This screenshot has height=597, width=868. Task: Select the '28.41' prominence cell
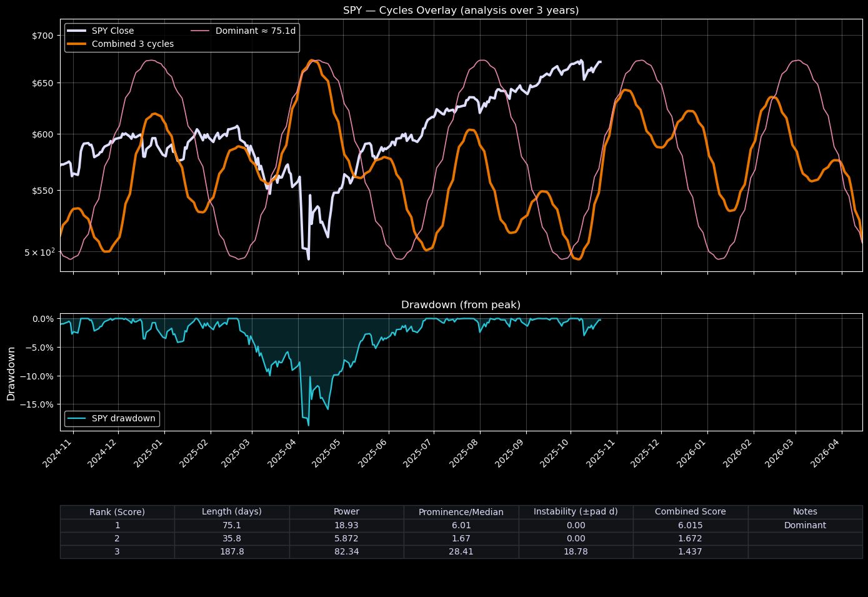[x=461, y=551]
